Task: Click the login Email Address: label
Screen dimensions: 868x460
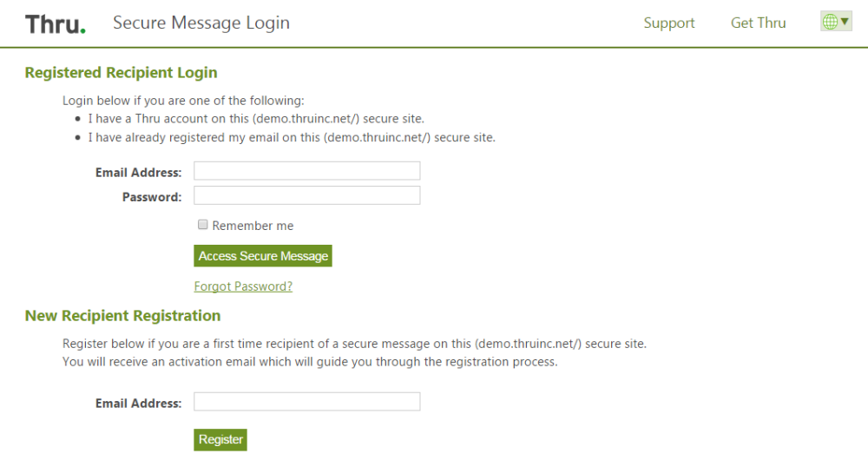Action: pos(138,173)
